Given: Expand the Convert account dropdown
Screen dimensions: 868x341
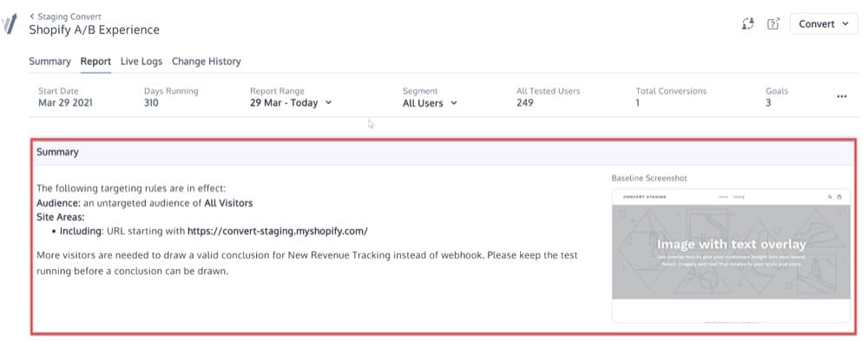Looking at the screenshot, I should 824,23.
